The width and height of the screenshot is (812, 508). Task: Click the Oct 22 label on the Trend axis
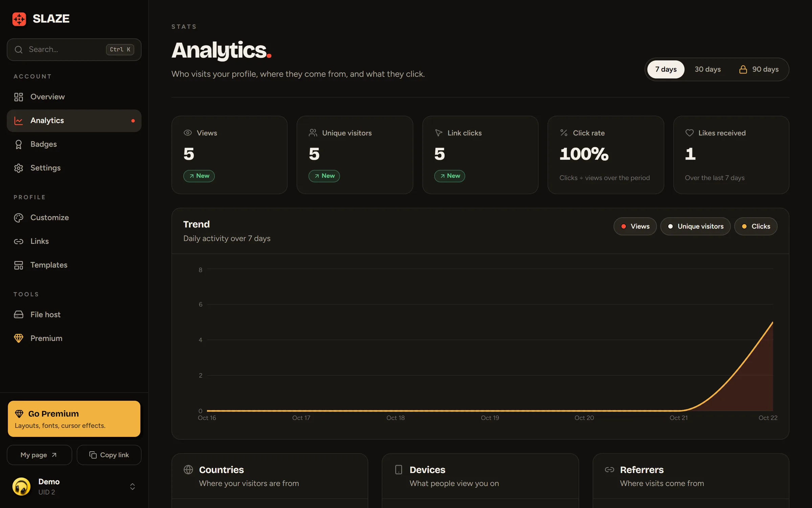[768, 418]
